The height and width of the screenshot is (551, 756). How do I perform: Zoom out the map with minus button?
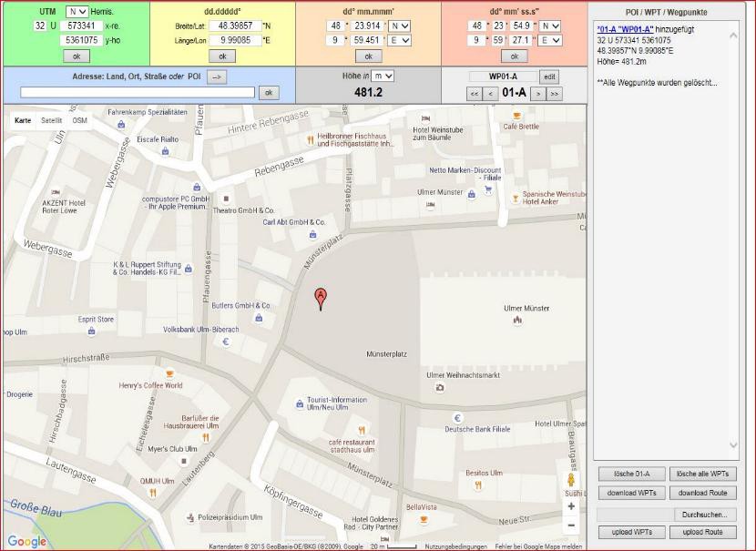coord(571,525)
